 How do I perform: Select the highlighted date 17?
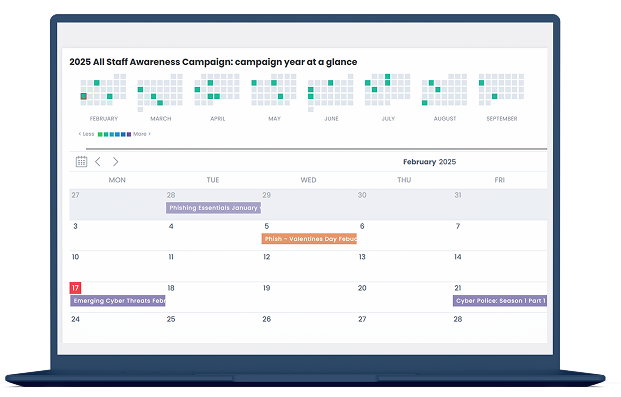(75, 288)
